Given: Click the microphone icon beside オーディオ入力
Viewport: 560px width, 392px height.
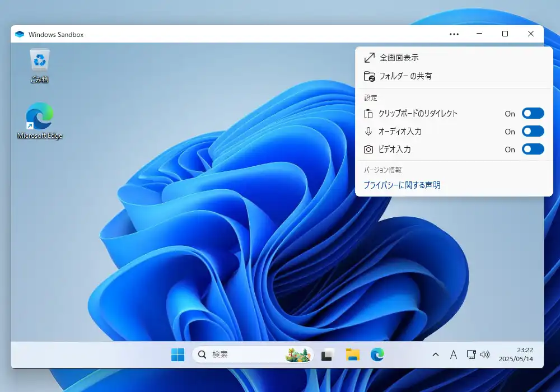Looking at the screenshot, I should click(x=368, y=132).
